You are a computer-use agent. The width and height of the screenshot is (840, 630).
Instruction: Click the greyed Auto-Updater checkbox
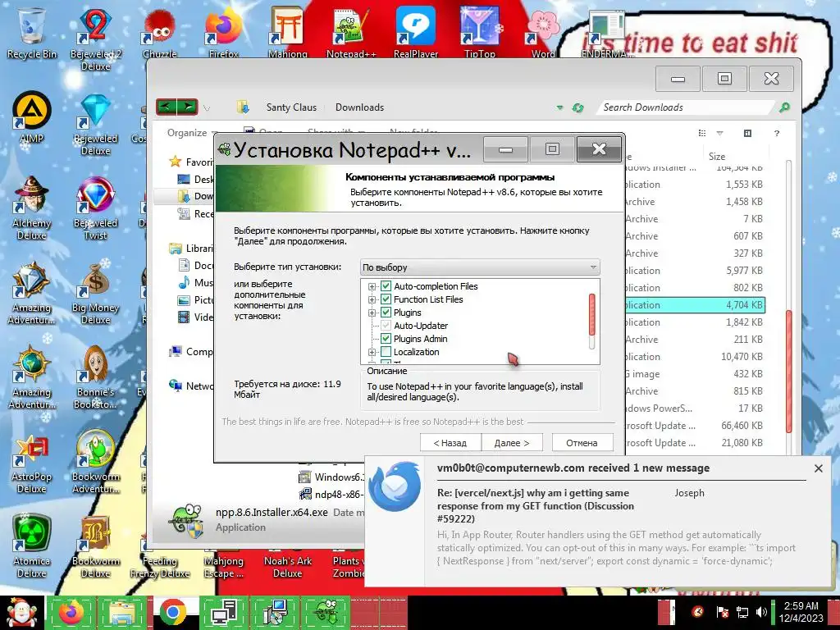click(x=386, y=325)
